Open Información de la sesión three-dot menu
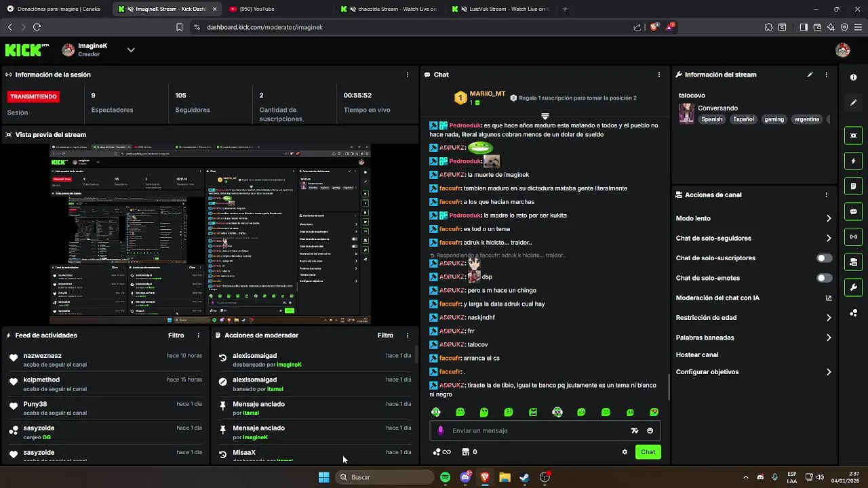The width and height of the screenshot is (868, 488). (x=408, y=75)
